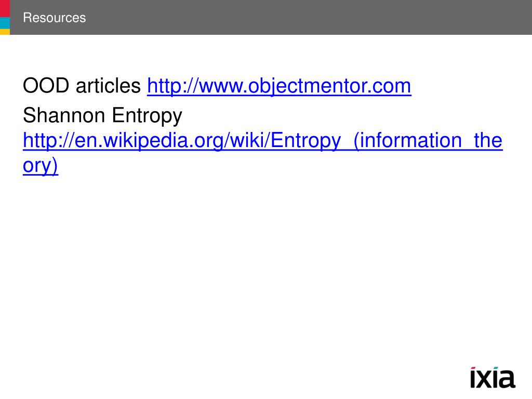Click the ixia logo

pos(493,377)
